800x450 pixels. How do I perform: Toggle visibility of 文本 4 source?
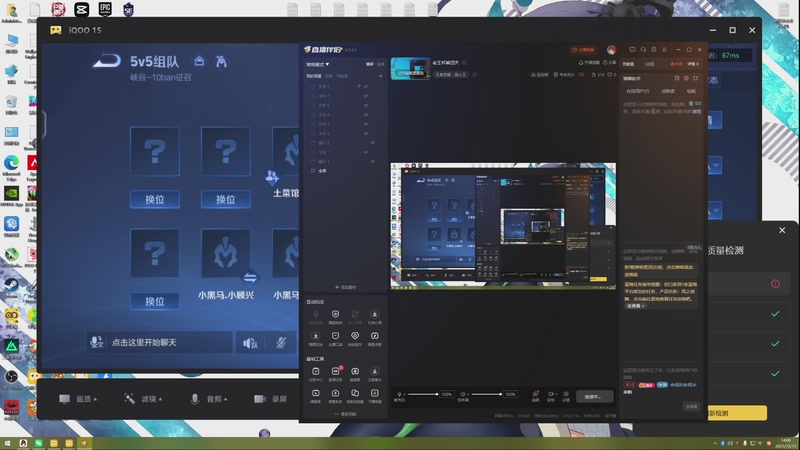point(365,114)
